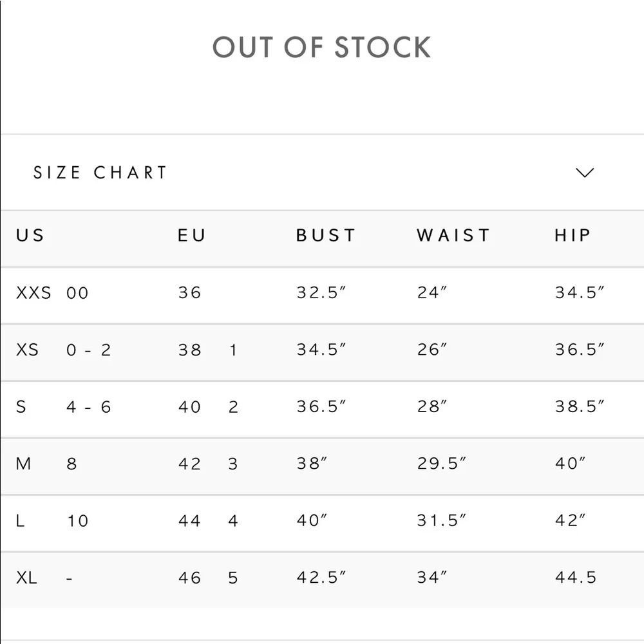Click the 31.5" waist measurement

click(442, 520)
